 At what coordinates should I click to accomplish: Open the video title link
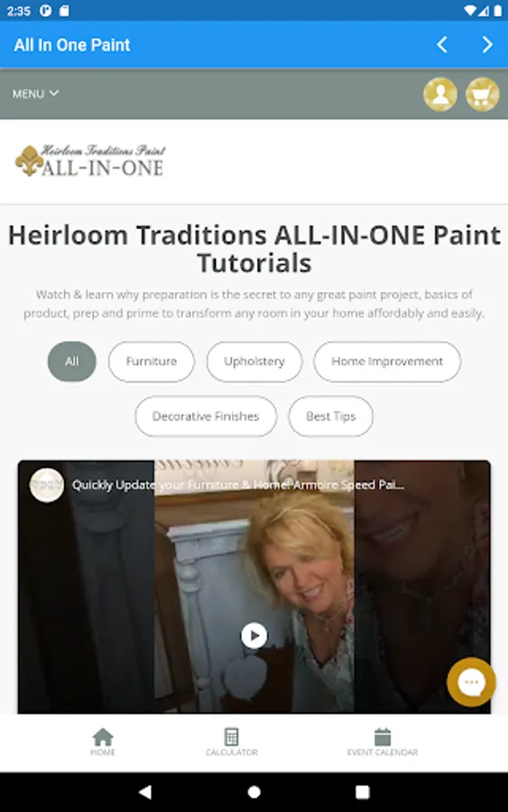point(238,484)
